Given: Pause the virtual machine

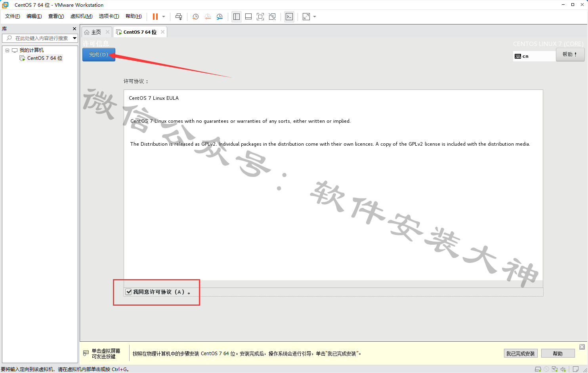Looking at the screenshot, I should click(155, 17).
